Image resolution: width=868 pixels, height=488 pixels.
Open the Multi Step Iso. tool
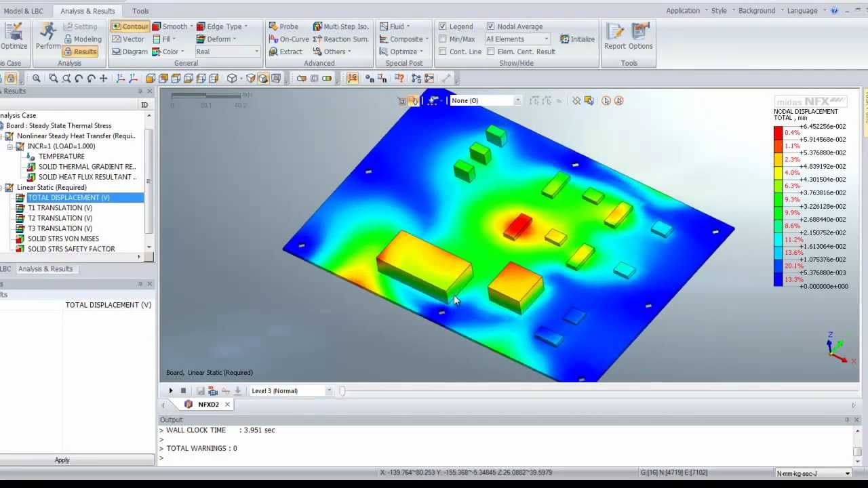(x=341, y=26)
